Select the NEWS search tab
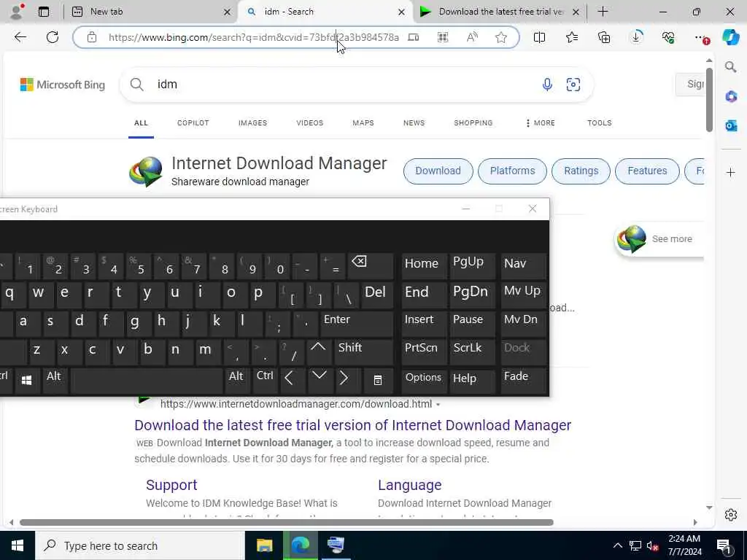This screenshot has width=747, height=560. (414, 122)
